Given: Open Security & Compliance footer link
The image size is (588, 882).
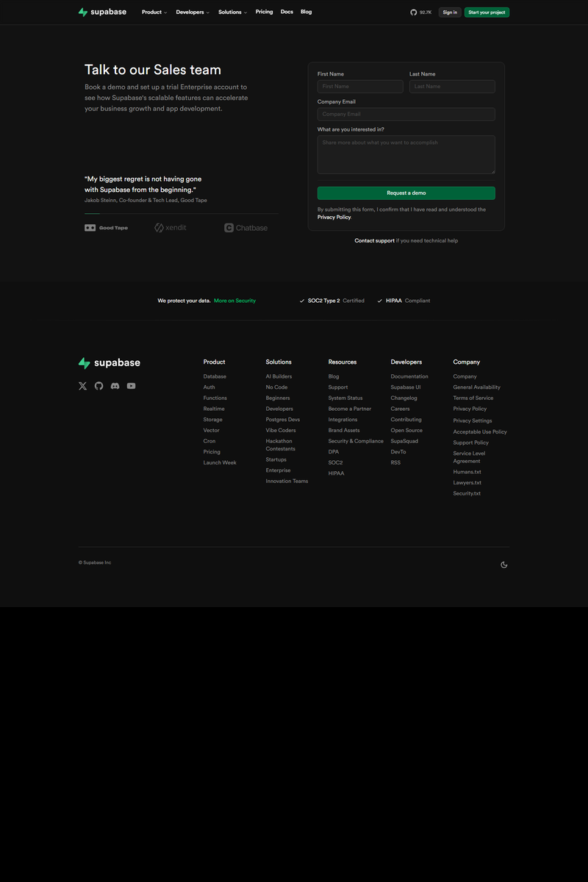Looking at the screenshot, I should click(x=356, y=441).
